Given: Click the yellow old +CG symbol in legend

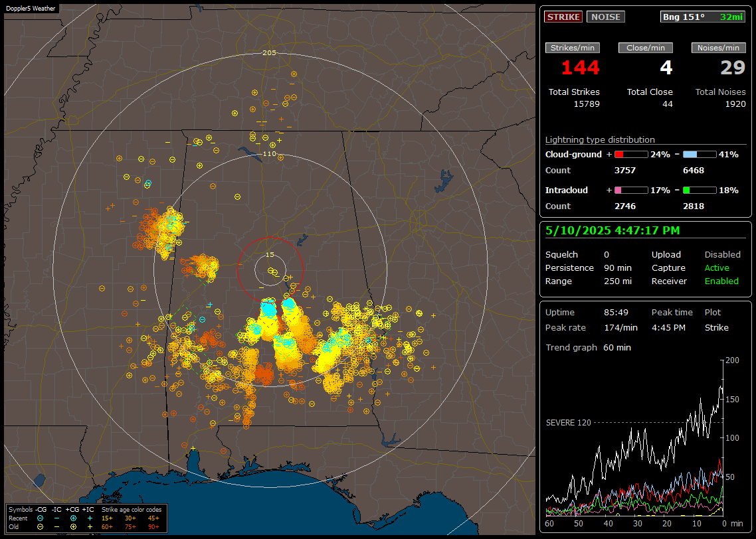Looking at the screenshot, I should (73, 527).
